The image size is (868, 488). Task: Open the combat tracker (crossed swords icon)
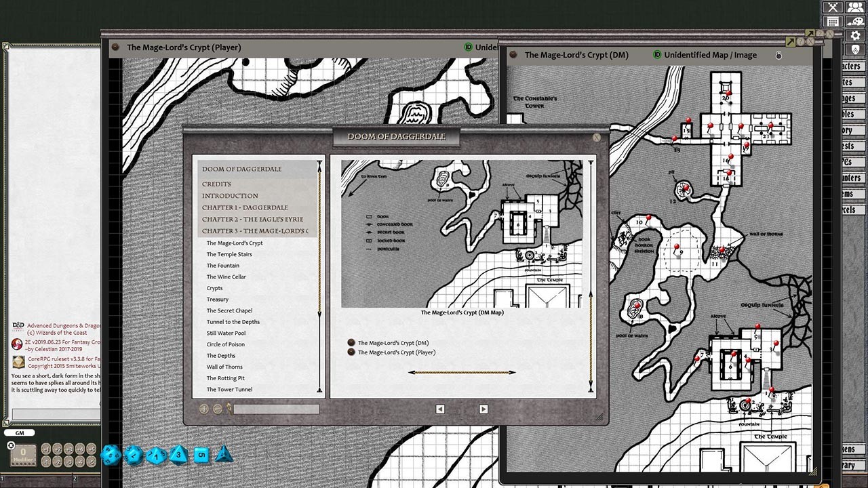(x=832, y=7)
